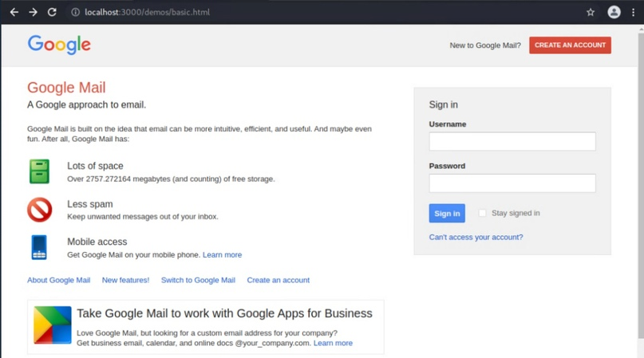Click the browser forward arrow
The image size is (644, 358).
[x=34, y=12]
